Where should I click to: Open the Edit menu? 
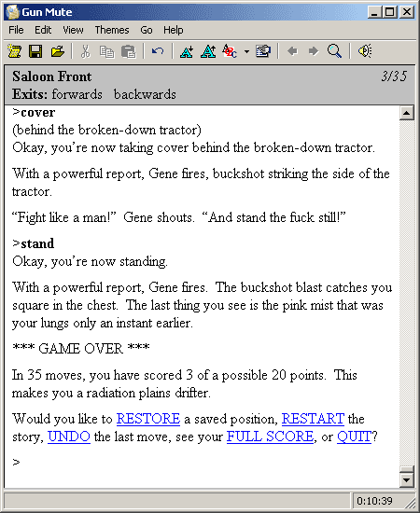coord(43,30)
